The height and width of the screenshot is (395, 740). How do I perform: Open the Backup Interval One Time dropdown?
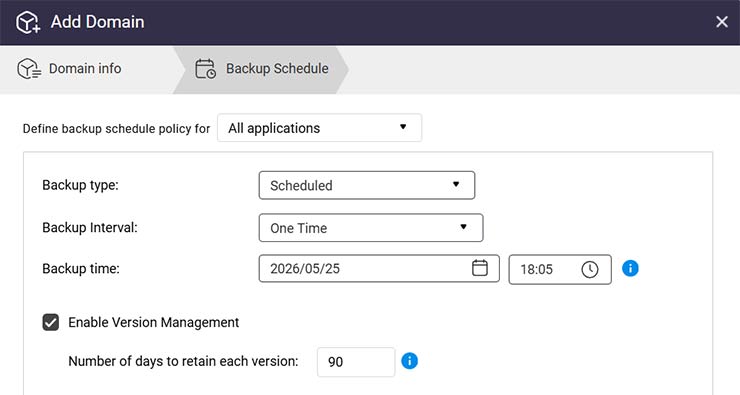(x=371, y=228)
